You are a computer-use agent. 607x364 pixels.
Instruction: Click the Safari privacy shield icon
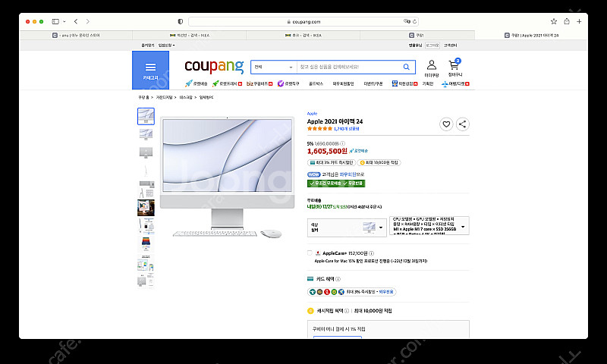pyautogui.click(x=181, y=22)
